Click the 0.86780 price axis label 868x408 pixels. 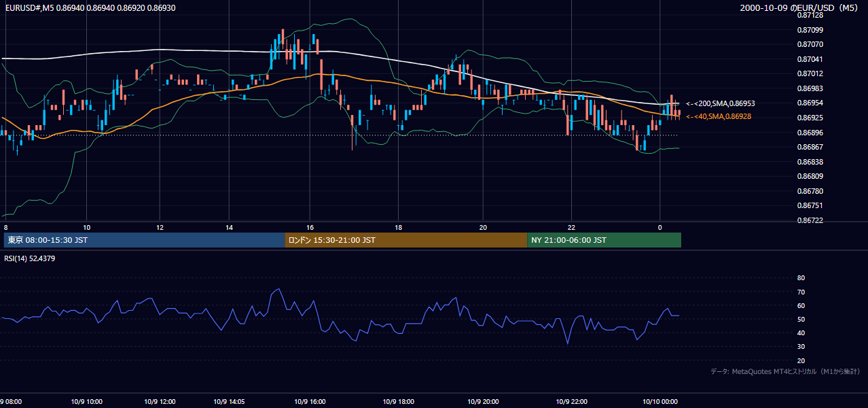click(x=810, y=191)
